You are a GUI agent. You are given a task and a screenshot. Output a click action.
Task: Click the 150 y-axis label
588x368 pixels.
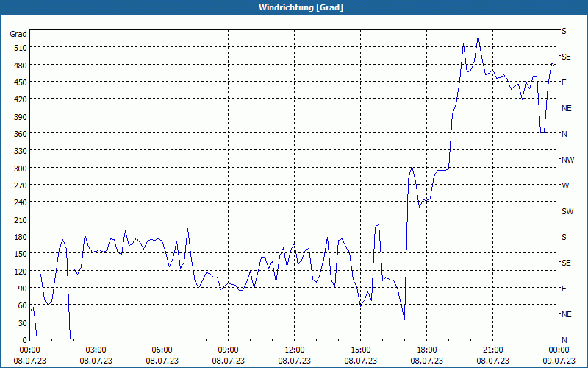[x=21, y=254]
